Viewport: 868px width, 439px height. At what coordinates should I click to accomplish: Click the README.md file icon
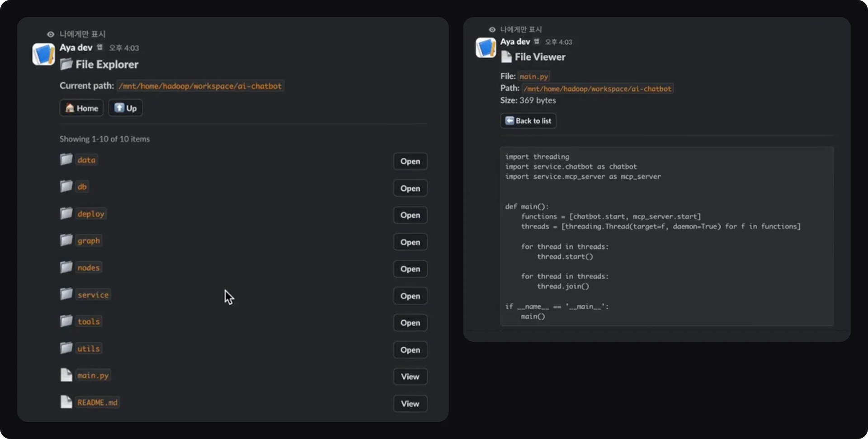(x=66, y=402)
